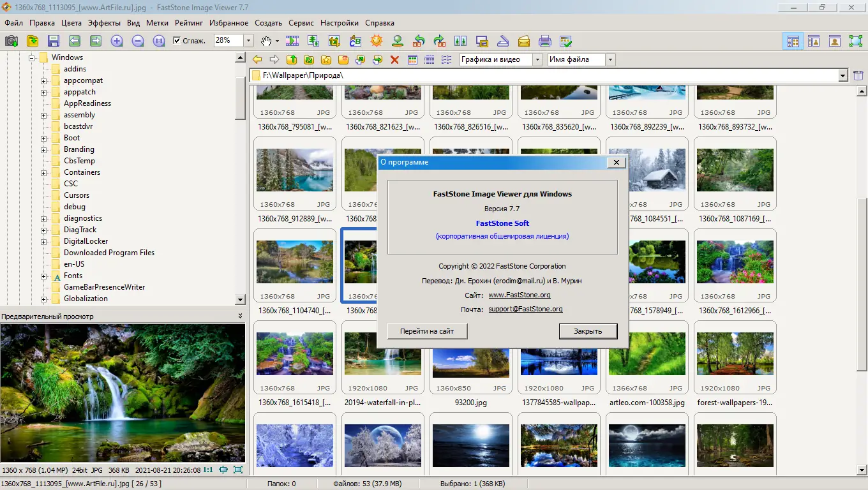Click the support@FastStone.org email link
The image size is (868, 490).
(525, 309)
